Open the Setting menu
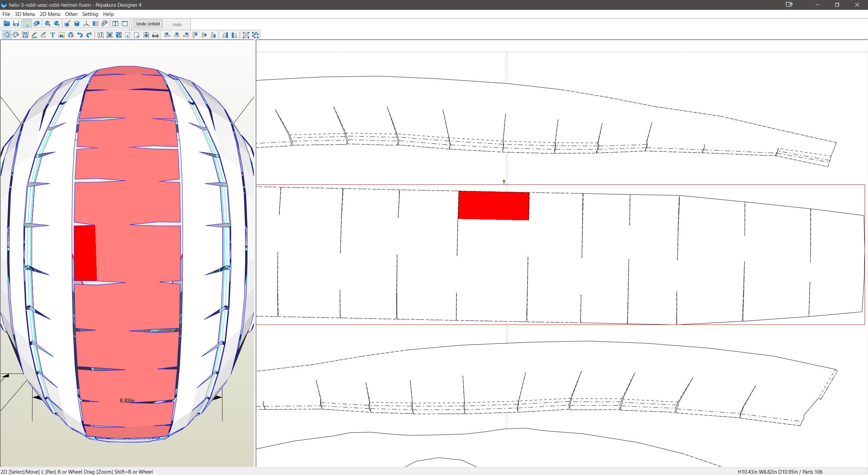This screenshot has height=475, width=868. (90, 14)
